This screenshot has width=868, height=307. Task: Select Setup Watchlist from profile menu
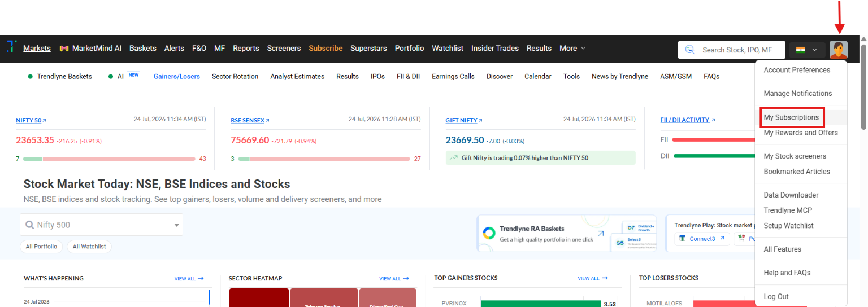click(x=789, y=225)
